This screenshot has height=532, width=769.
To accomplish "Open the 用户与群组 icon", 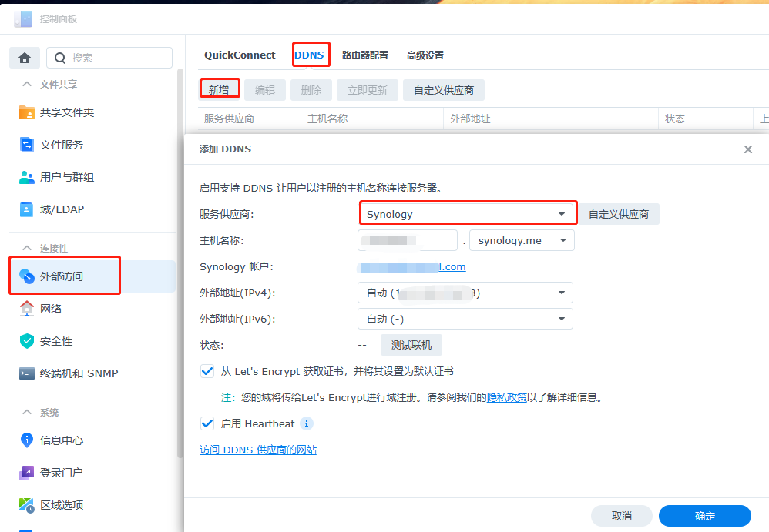I will (26, 177).
